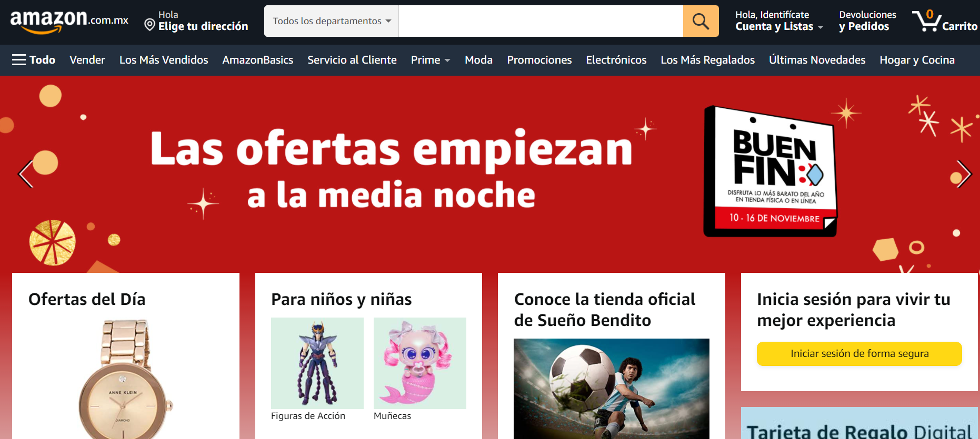Open the Todos los departamentos dropdown

pyautogui.click(x=332, y=21)
